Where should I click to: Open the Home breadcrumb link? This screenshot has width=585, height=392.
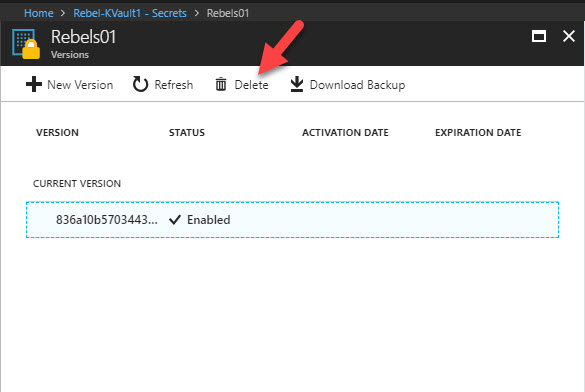[x=39, y=13]
